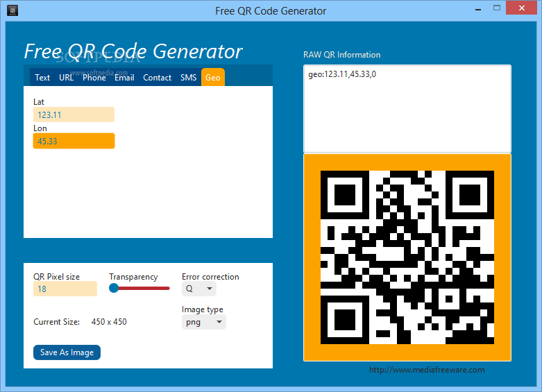Click the 'Transparency' label
This screenshot has width=542, height=392.
tap(133, 277)
